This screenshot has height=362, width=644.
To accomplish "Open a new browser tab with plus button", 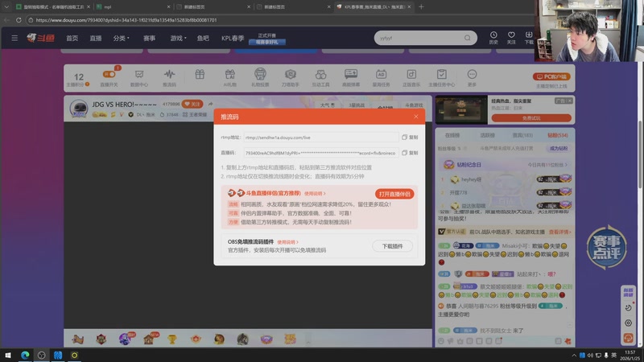I will click(x=421, y=6).
